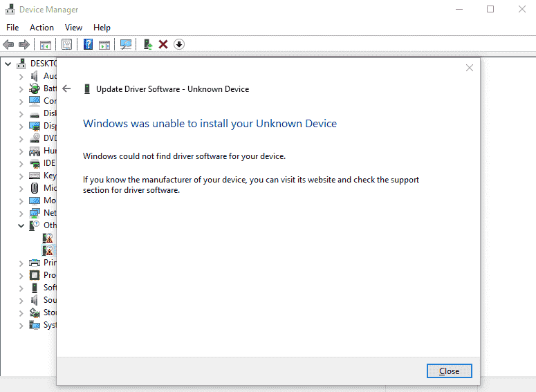Select the highlighted second unknown device
Image resolution: width=536 pixels, height=392 pixels.
(48, 250)
